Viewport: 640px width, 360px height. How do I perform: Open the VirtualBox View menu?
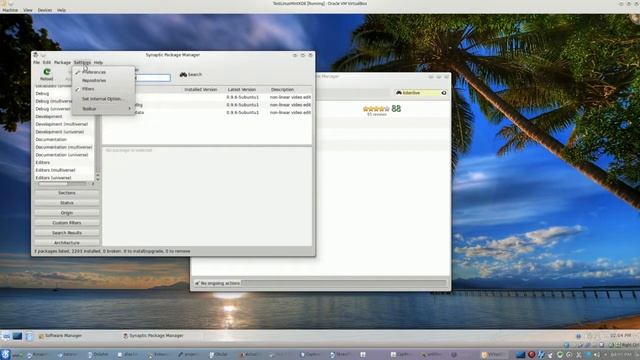tap(28, 10)
